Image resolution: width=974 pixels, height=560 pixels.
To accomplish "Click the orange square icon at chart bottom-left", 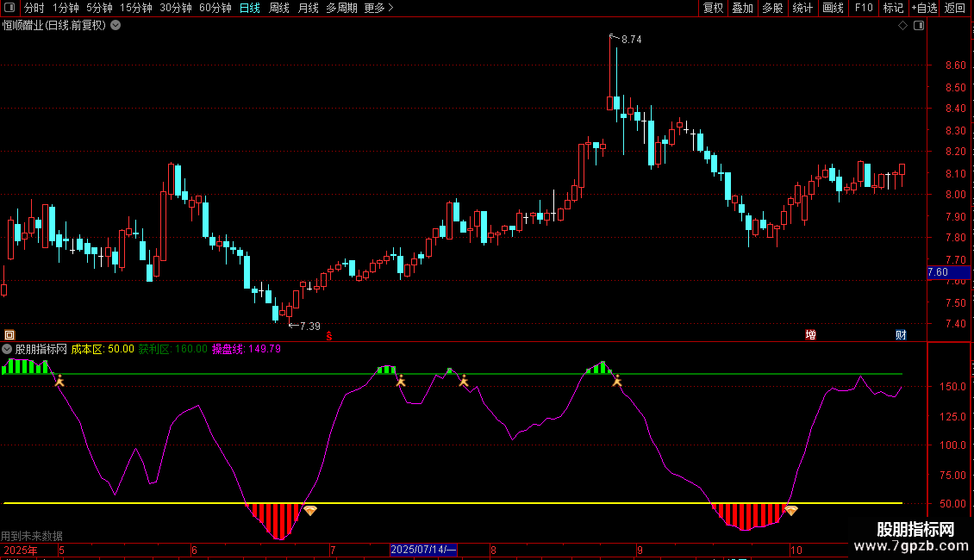I will [9, 334].
